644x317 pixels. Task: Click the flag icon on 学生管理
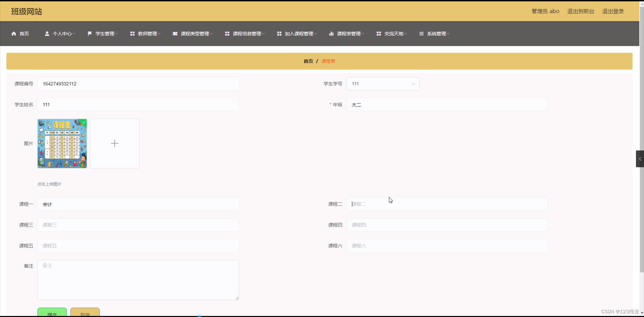pos(89,34)
